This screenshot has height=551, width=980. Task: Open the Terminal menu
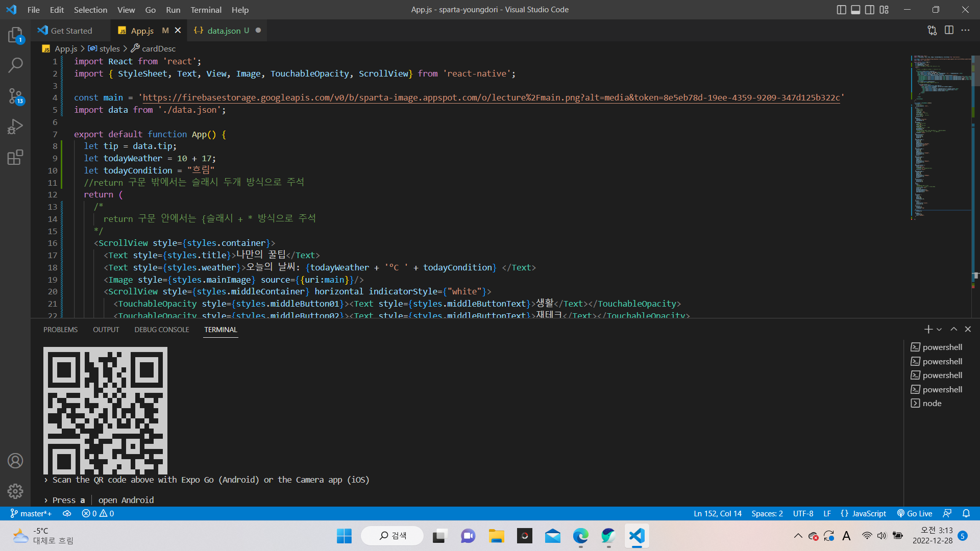click(206, 10)
